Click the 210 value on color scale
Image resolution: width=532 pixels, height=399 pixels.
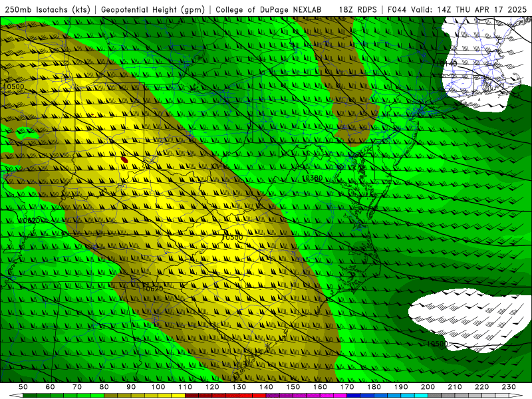click(455, 387)
